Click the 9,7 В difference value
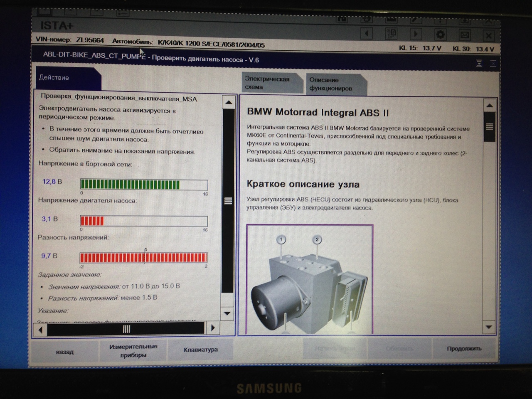Screen dimensions: 532x399 49,256
